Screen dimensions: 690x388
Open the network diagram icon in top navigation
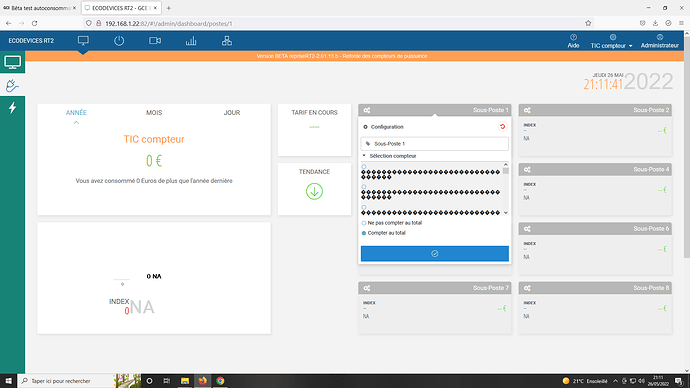(227, 41)
